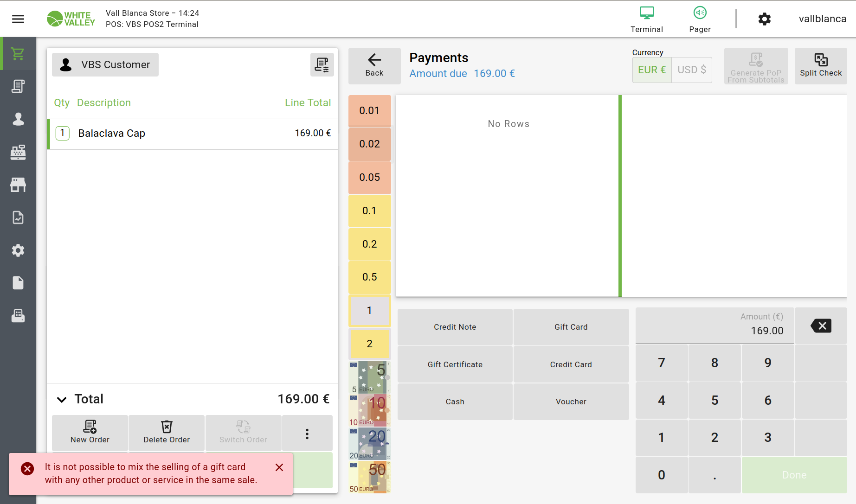Click the White Valley logo

pyautogui.click(x=71, y=19)
